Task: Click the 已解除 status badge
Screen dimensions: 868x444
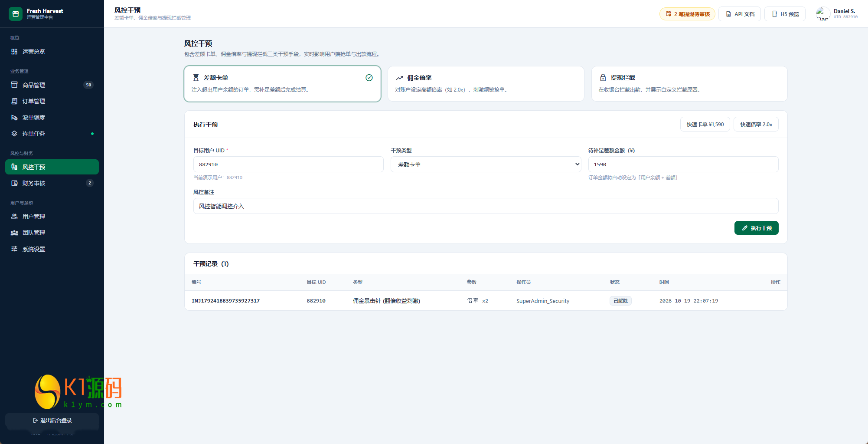Action: click(x=620, y=301)
